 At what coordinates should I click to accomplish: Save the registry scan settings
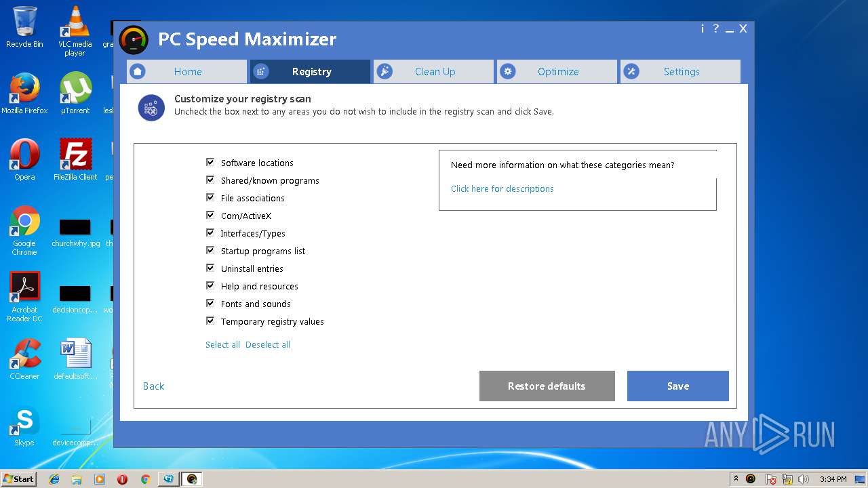tap(677, 386)
